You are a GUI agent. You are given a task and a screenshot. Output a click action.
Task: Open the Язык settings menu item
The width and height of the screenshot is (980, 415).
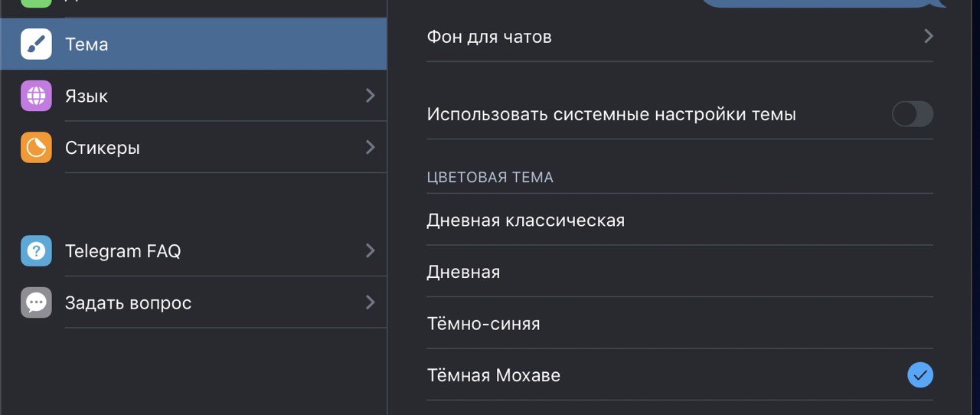[87, 96]
